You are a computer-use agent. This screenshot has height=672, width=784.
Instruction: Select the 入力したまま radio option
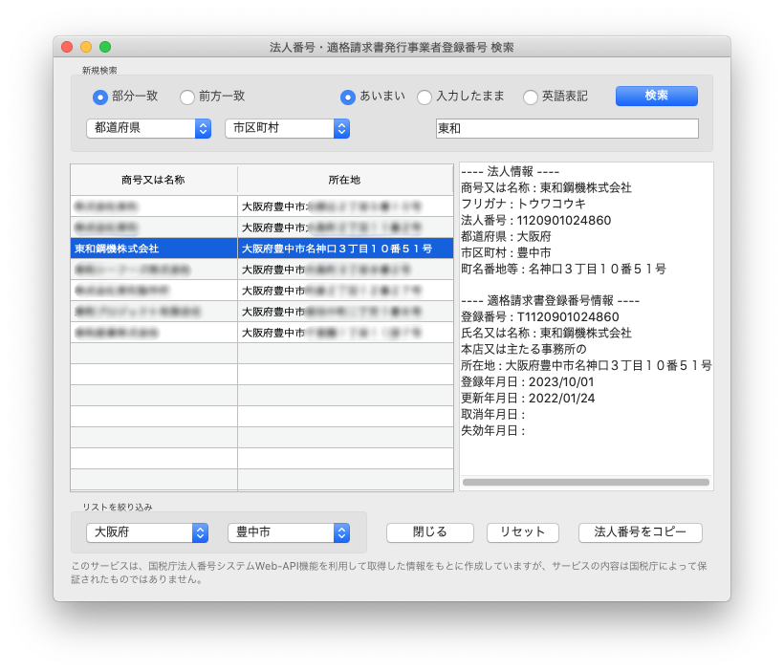coord(425,97)
